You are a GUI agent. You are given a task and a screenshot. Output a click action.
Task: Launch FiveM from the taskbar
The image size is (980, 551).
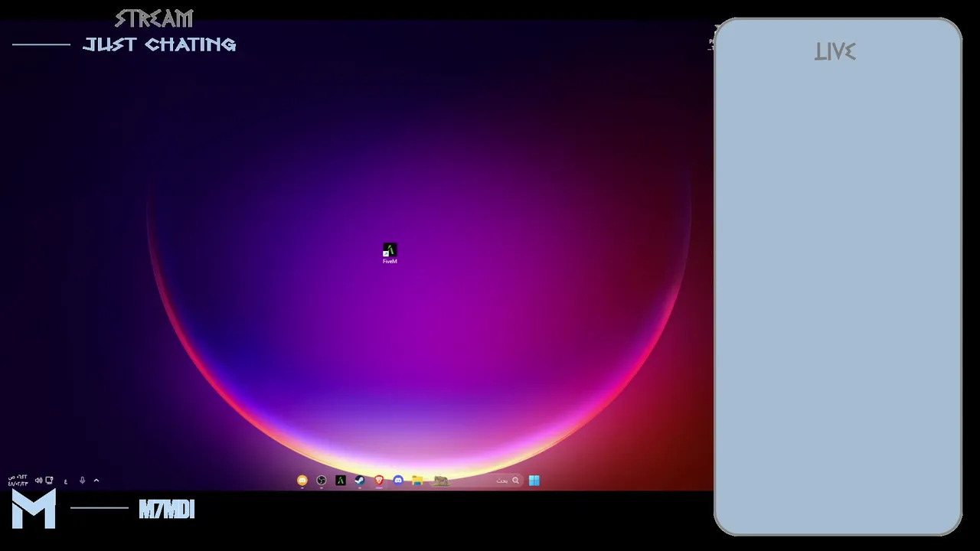pyautogui.click(x=341, y=481)
